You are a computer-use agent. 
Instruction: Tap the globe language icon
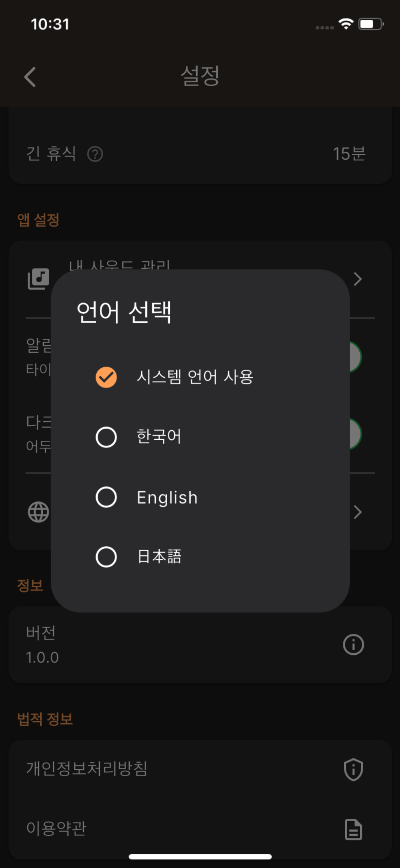pyautogui.click(x=38, y=512)
